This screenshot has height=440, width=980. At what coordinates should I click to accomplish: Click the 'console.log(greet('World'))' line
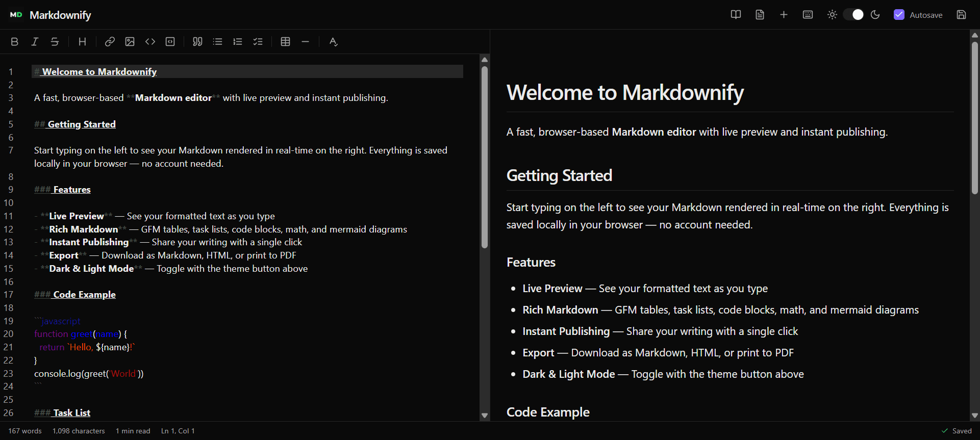click(89, 374)
